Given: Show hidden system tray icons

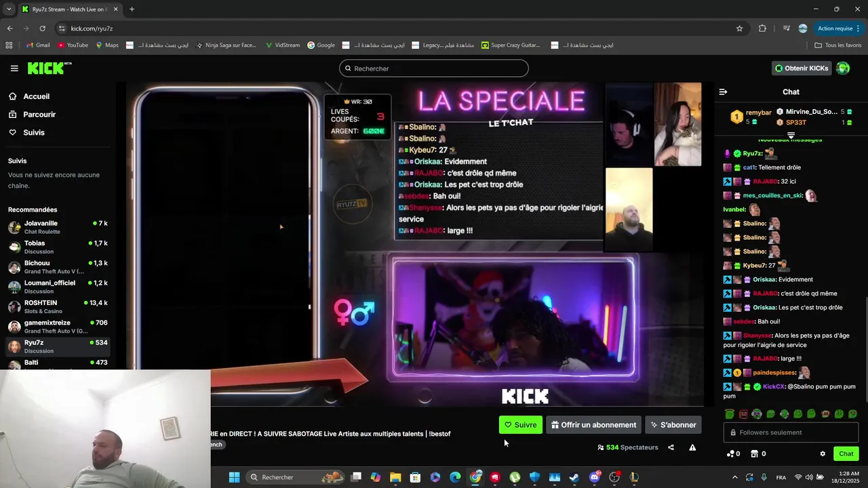Looking at the screenshot, I should [734, 477].
